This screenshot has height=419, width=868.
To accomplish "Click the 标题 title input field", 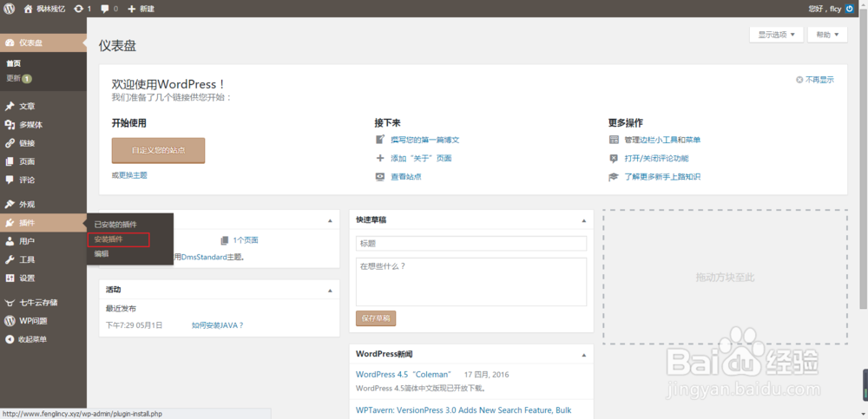I will [471, 244].
